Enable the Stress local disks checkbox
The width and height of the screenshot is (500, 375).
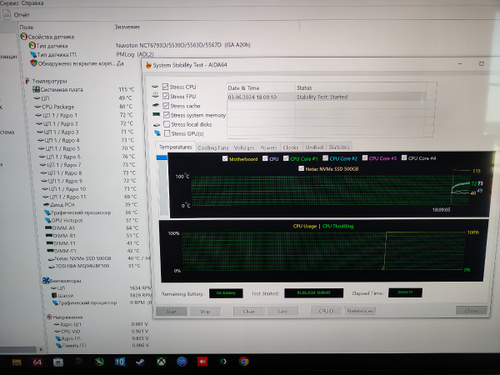click(167, 124)
